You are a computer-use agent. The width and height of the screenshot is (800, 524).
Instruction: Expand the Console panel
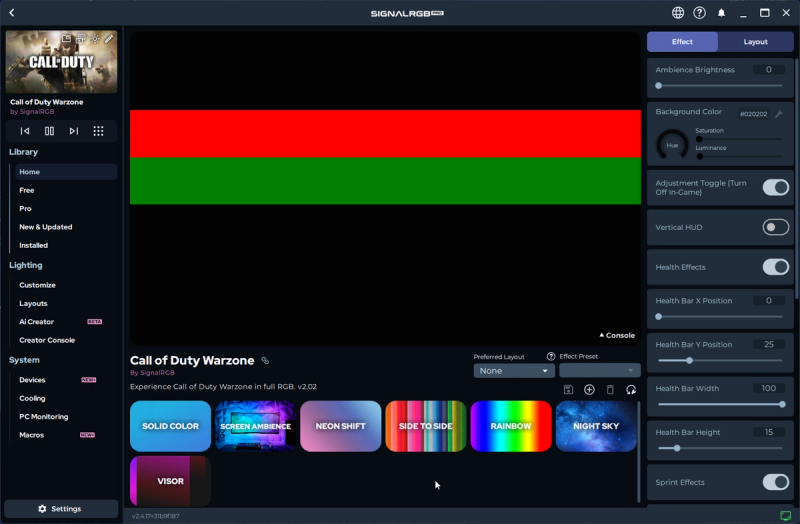(x=617, y=336)
